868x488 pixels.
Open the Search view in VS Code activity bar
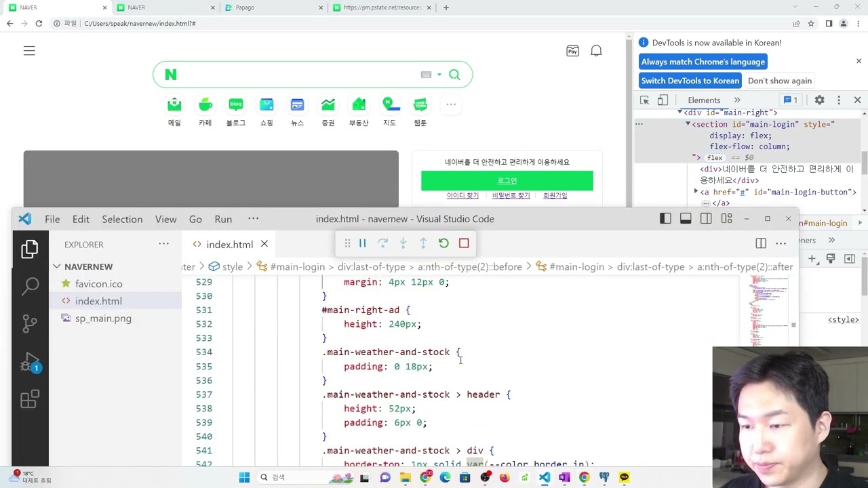[30, 286]
